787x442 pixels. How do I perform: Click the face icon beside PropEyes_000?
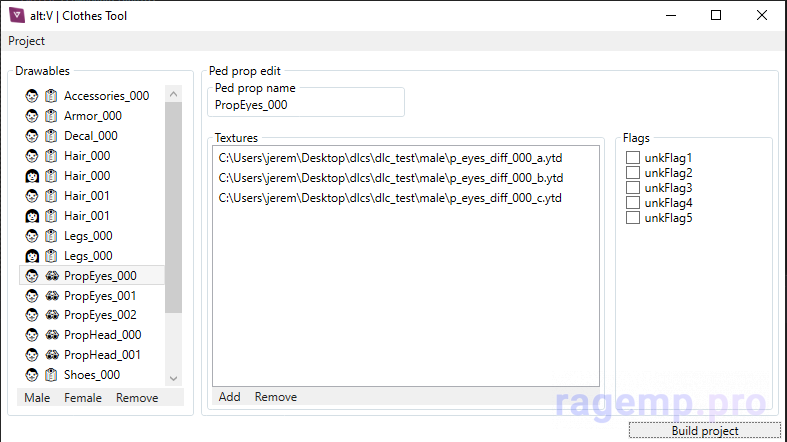click(32, 276)
